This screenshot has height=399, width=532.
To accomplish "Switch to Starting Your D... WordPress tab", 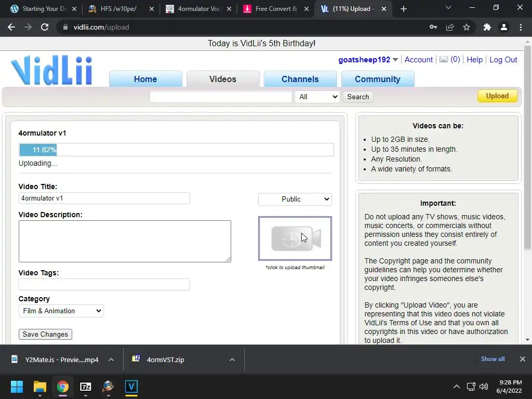I will coord(44,9).
